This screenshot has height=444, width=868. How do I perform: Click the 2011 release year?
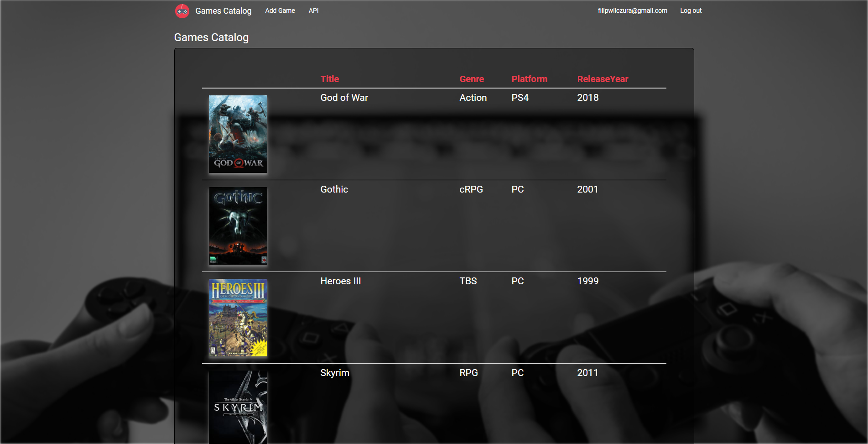(x=587, y=373)
